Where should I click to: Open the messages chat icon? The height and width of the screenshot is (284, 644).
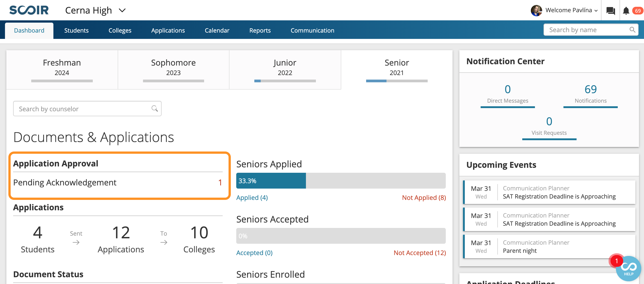611,10
